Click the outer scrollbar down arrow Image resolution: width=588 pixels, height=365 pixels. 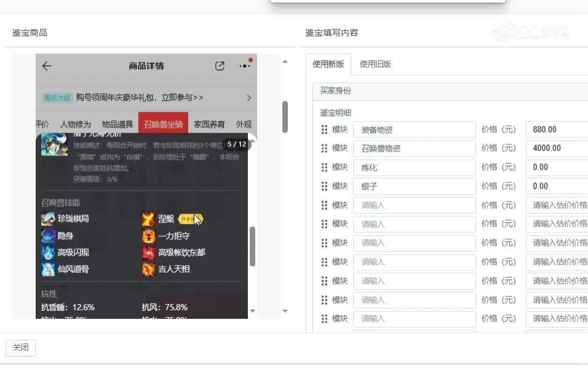(285, 311)
